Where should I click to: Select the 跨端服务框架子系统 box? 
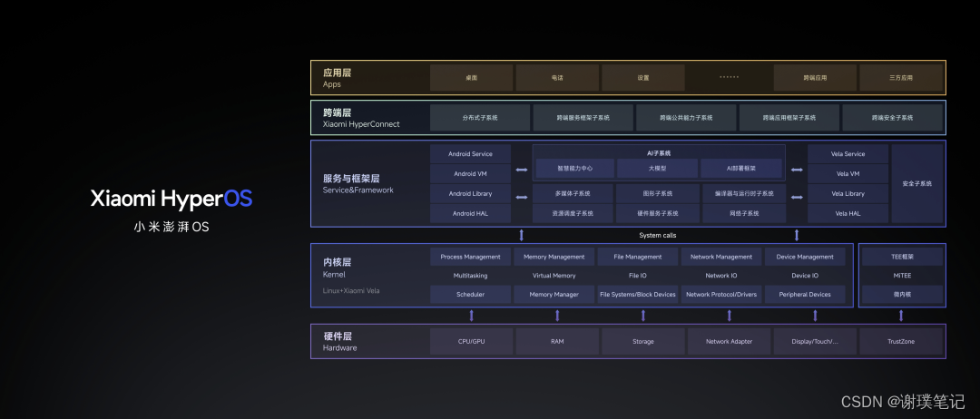[x=583, y=117]
